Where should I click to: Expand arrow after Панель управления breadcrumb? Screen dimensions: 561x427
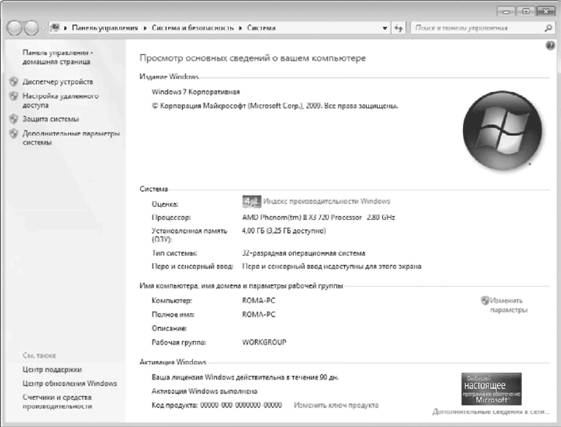145,28
